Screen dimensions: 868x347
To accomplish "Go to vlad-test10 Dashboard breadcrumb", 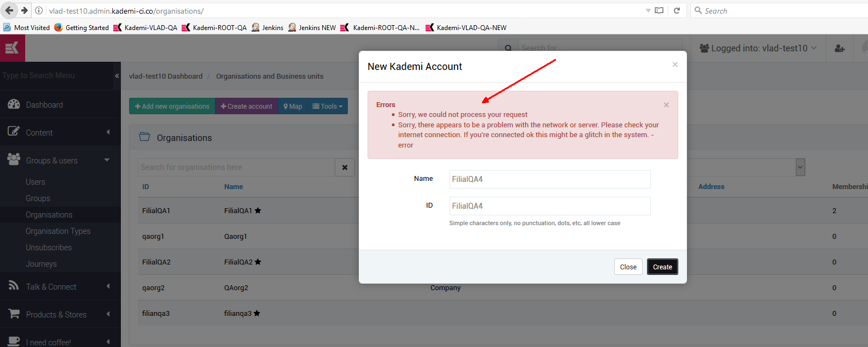I will coord(166,76).
